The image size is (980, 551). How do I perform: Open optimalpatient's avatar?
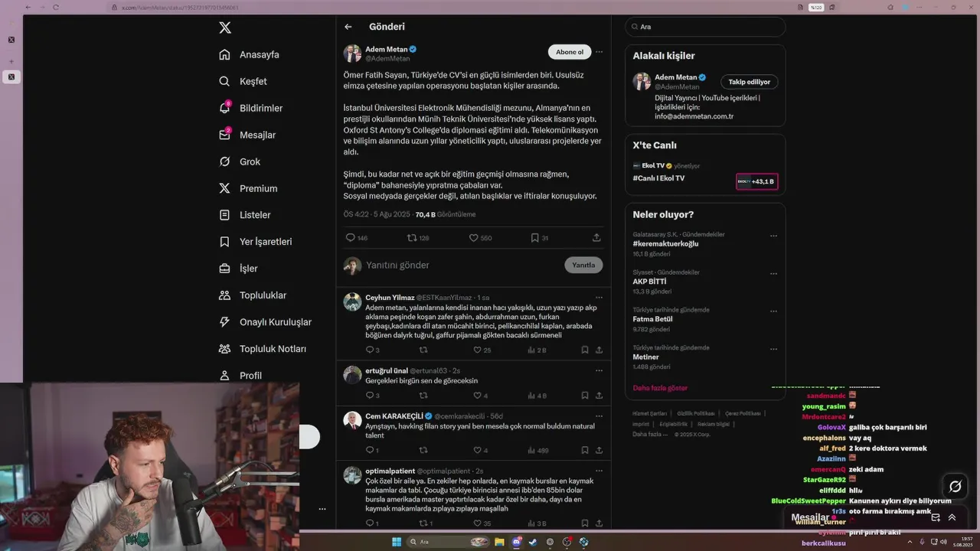point(352,475)
